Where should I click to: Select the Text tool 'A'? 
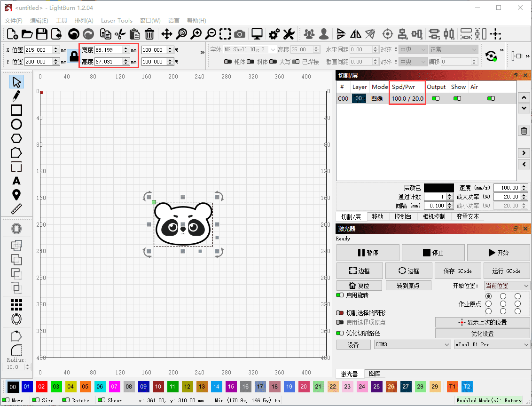tap(16, 181)
